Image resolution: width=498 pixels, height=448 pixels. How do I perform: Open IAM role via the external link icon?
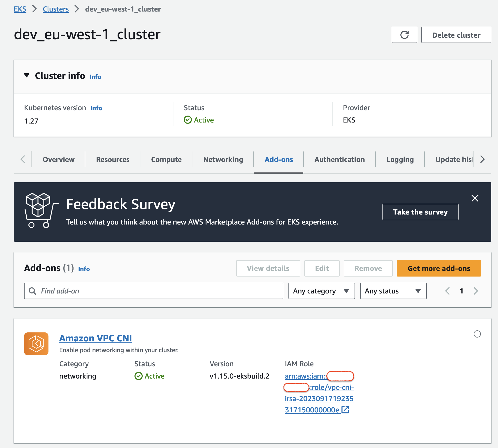click(345, 410)
